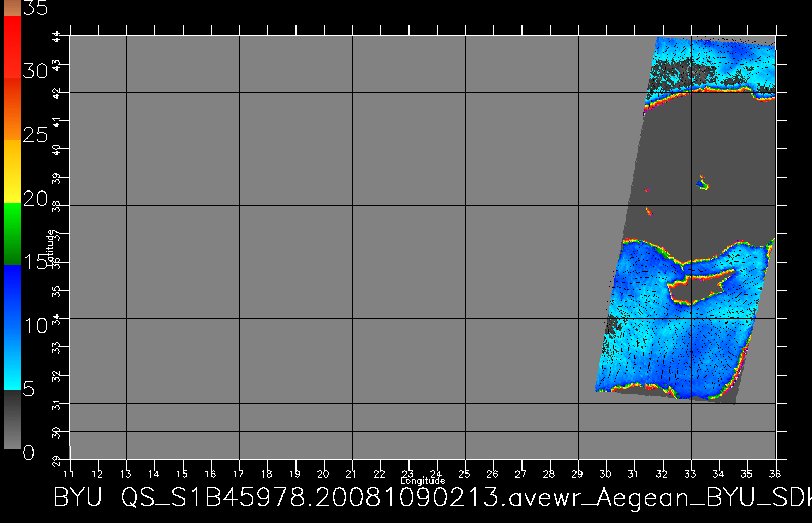The width and height of the screenshot is (812, 523).
Task: Select the gray bottom band of the color bar
Action: (x=12, y=419)
